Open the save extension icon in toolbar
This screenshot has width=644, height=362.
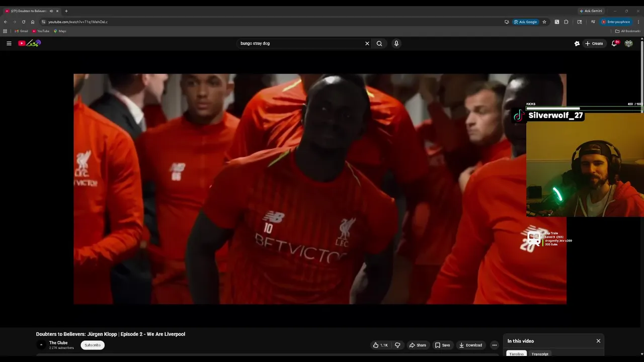(556, 22)
